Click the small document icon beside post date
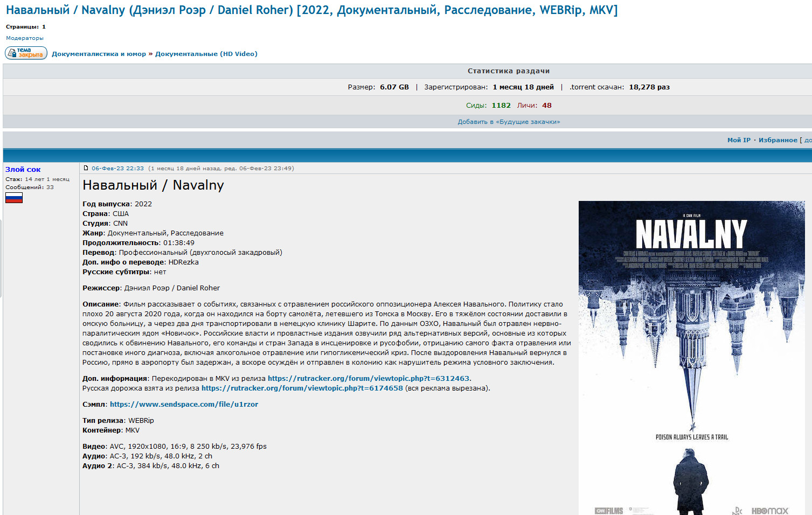812x515 pixels. [x=86, y=168]
